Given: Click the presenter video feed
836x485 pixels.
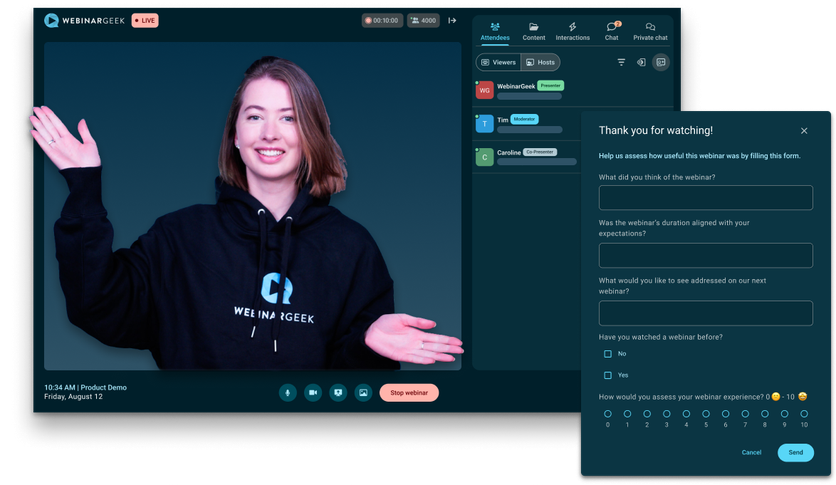Looking at the screenshot, I should [x=253, y=206].
